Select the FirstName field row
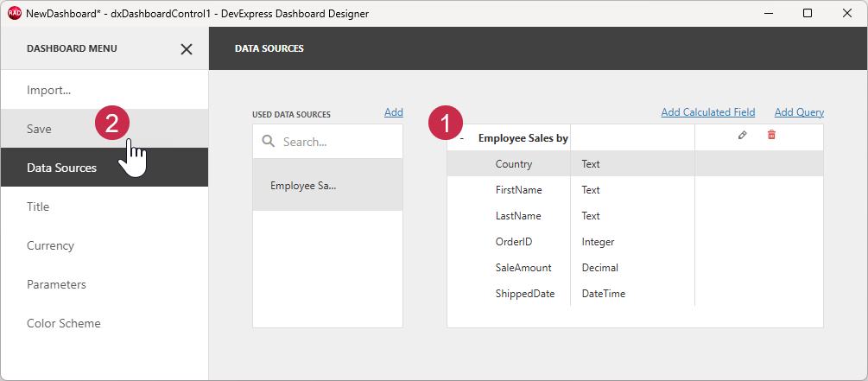The width and height of the screenshot is (868, 381). click(x=635, y=190)
